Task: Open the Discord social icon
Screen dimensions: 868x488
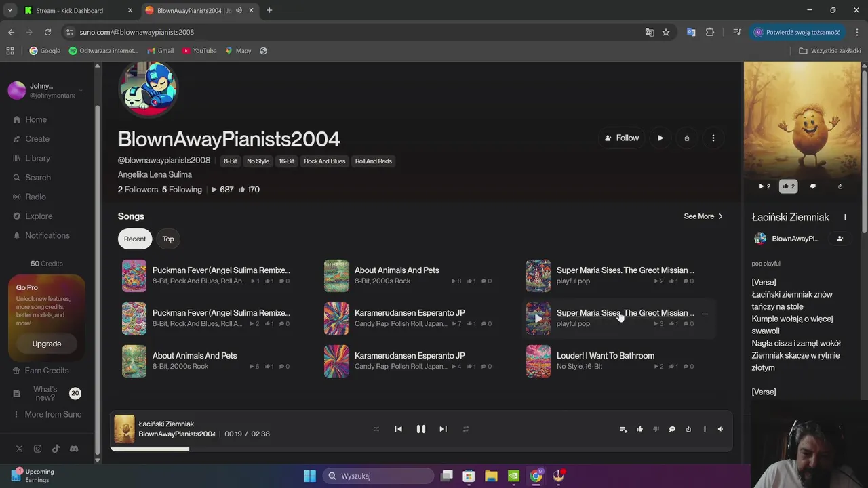Action: [74, 449]
